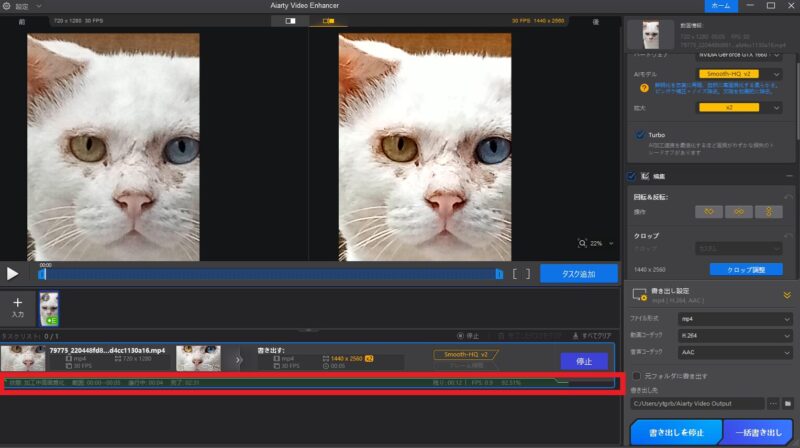The image size is (800, 448).
Task: Open the mp4 file format dropdown
Action: point(735,318)
